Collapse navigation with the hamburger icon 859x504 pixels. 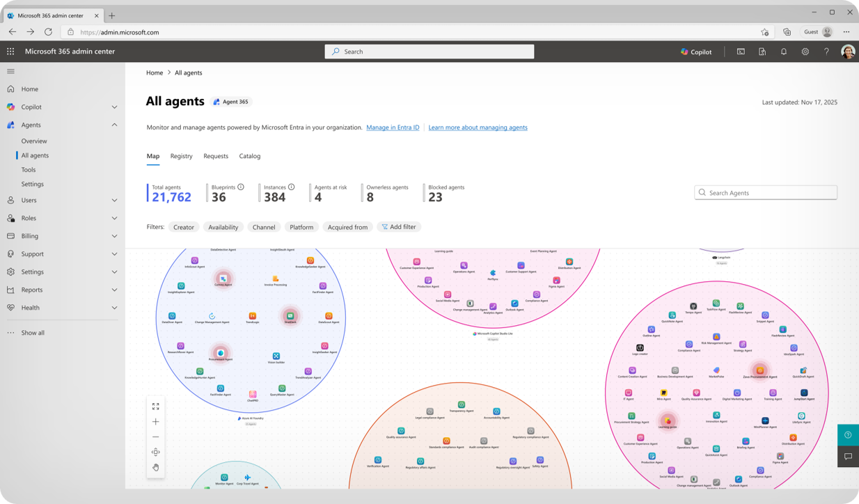10,71
